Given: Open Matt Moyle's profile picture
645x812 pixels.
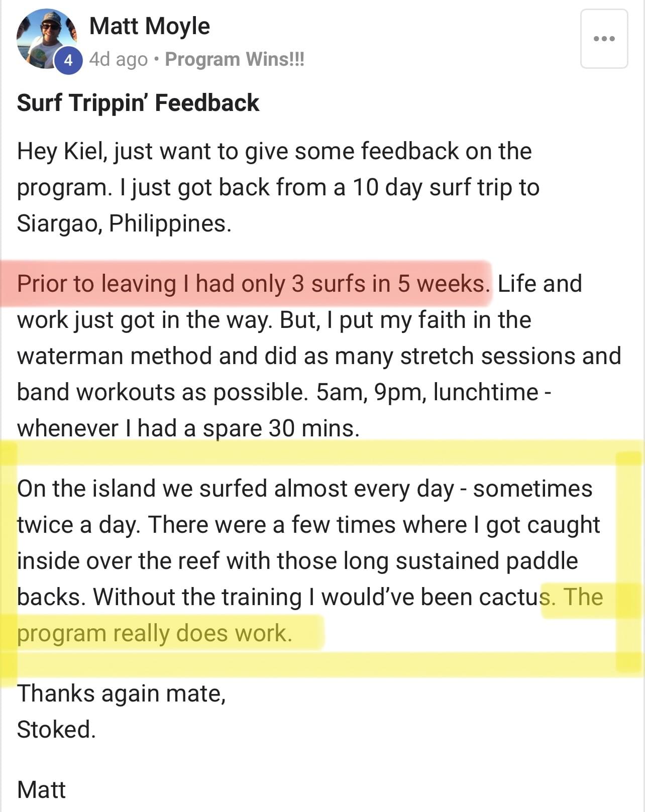Looking at the screenshot, I should (46, 39).
